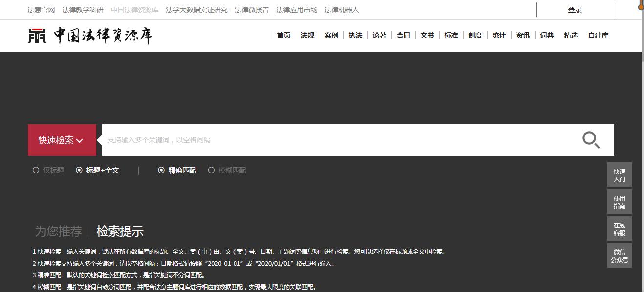644x292 pixels.
Task: Select 词典 in the navigation bar
Action: 547,35
